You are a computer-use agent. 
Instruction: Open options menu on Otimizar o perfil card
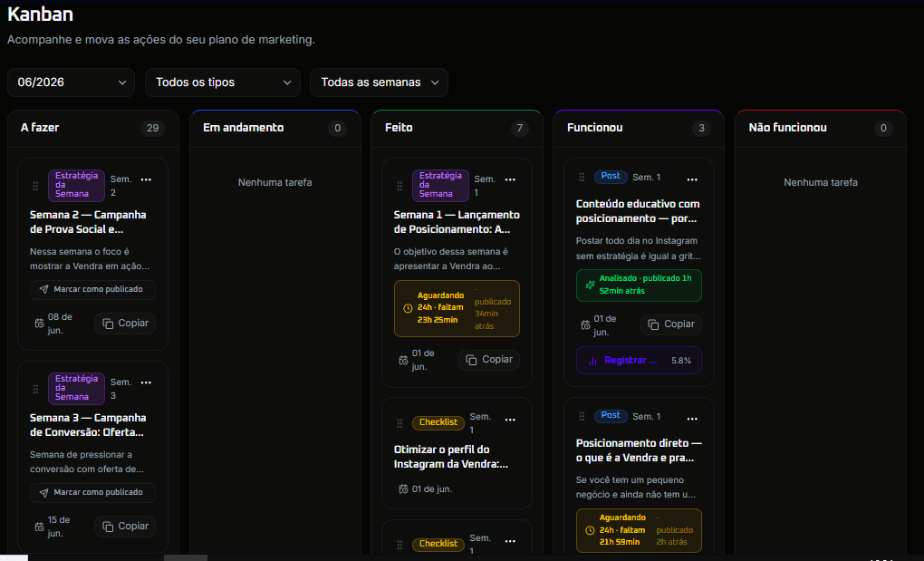[510, 420]
